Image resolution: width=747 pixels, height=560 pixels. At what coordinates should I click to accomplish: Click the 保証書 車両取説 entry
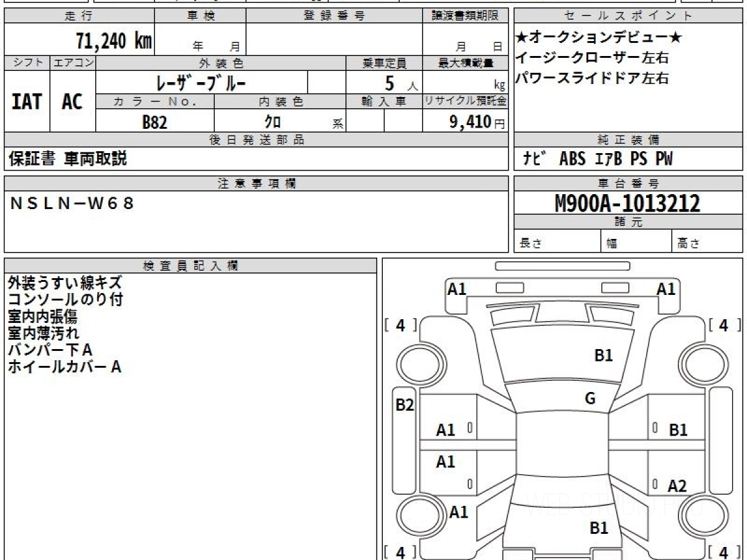coord(67,159)
